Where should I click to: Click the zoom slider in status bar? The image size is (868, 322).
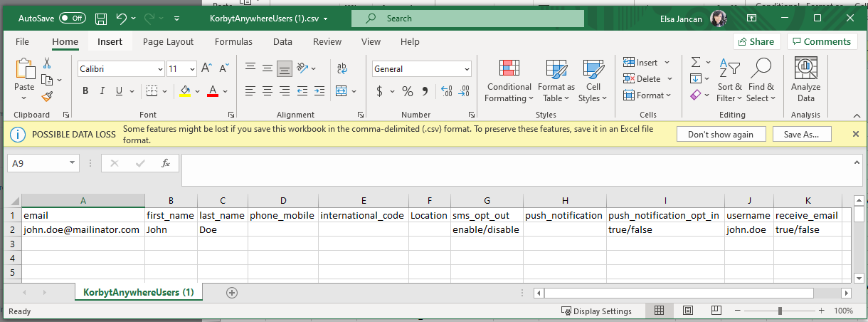pyautogui.click(x=780, y=311)
